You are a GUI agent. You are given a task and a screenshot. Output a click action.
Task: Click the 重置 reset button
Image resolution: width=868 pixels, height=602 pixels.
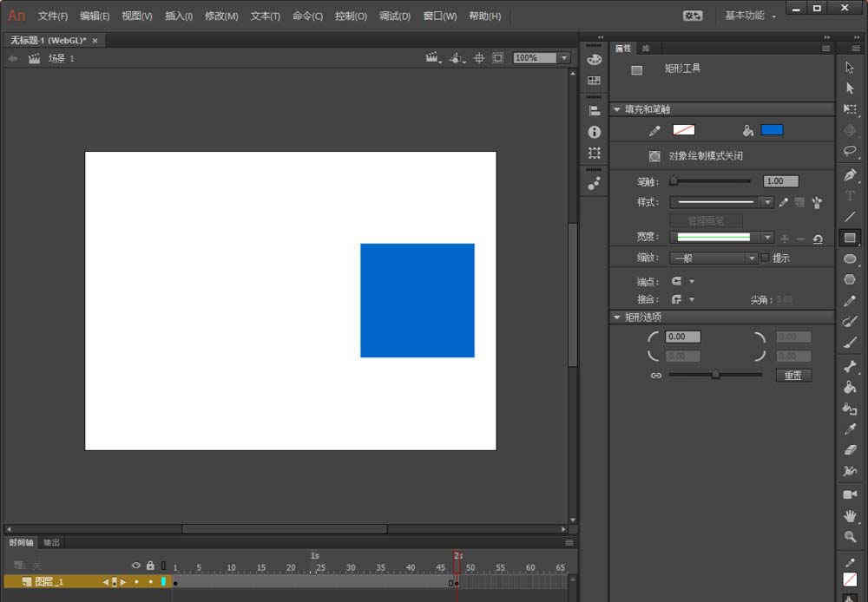[x=793, y=376]
